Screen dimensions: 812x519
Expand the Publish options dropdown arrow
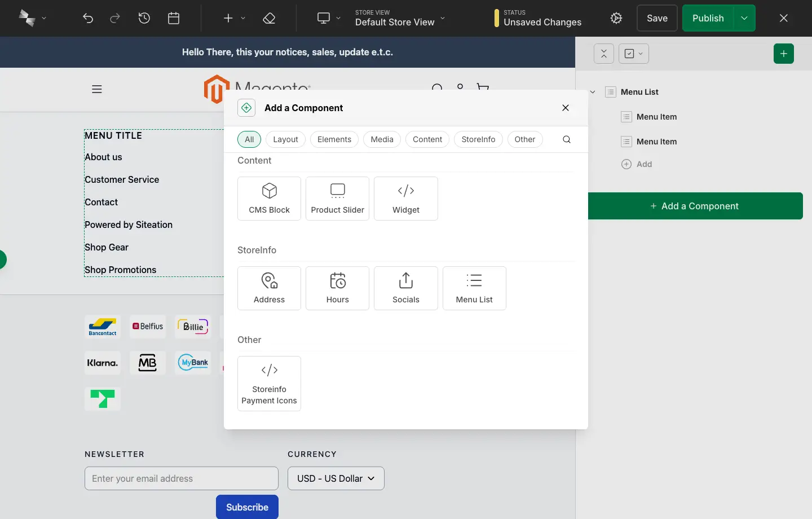(744, 18)
